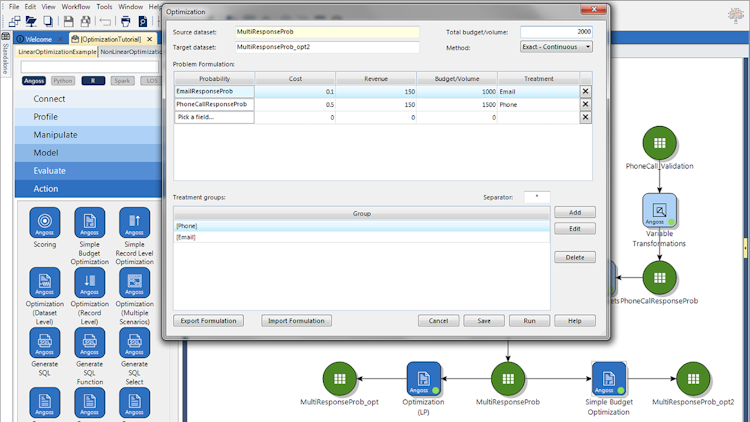Click the Export Formulation button
This screenshot has height=422, width=750.
coord(209,321)
